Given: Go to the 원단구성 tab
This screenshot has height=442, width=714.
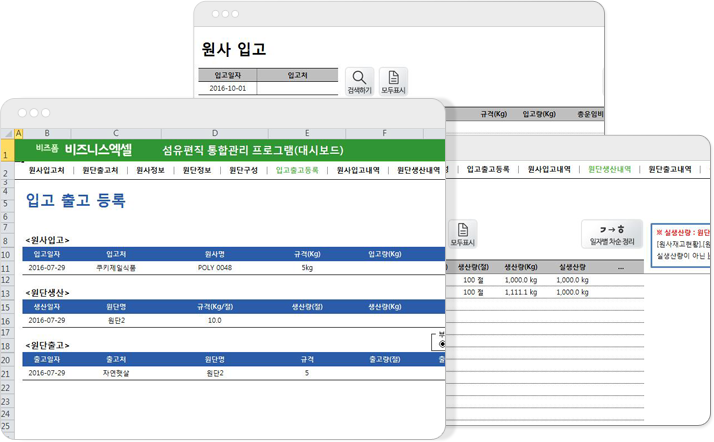Looking at the screenshot, I should pyautogui.click(x=243, y=170).
